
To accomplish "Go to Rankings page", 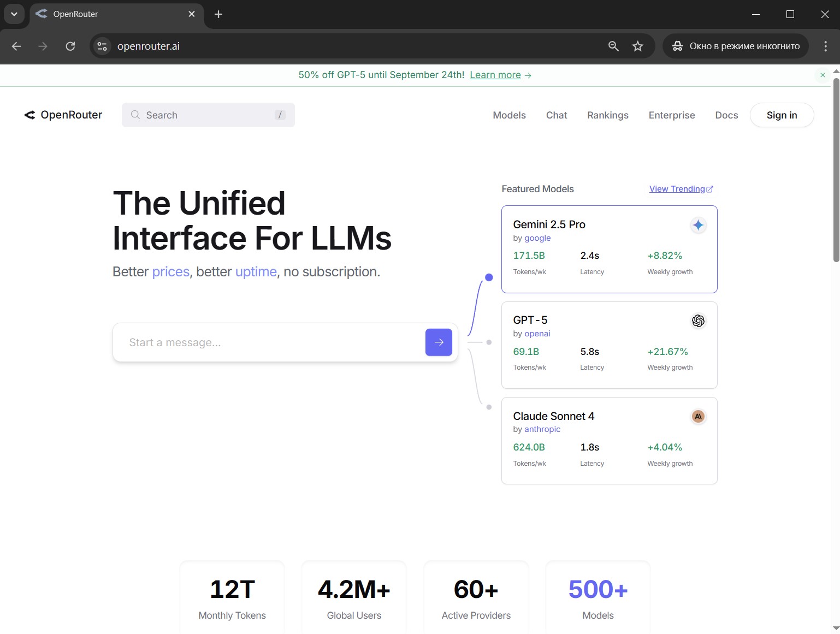I will click(608, 115).
